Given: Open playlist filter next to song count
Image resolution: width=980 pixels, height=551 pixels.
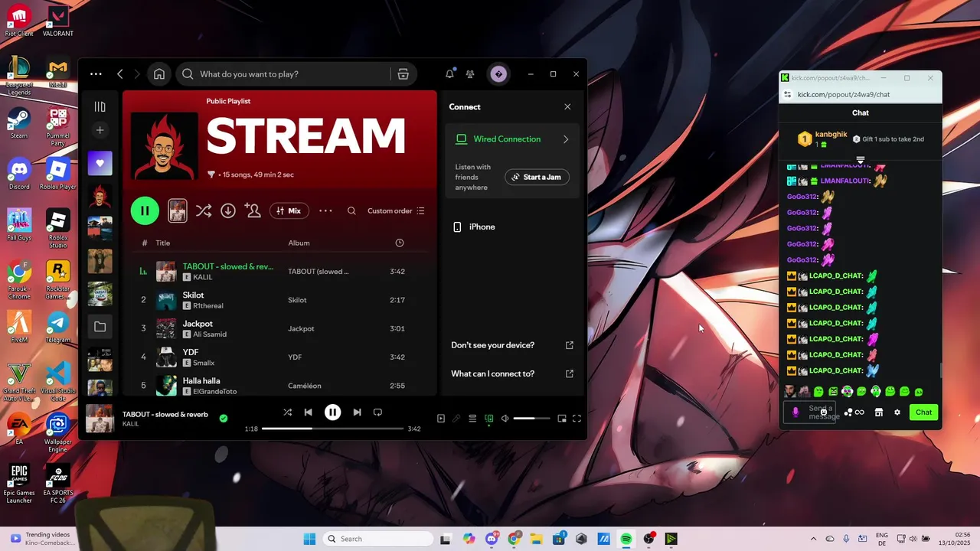Looking at the screenshot, I should (211, 174).
